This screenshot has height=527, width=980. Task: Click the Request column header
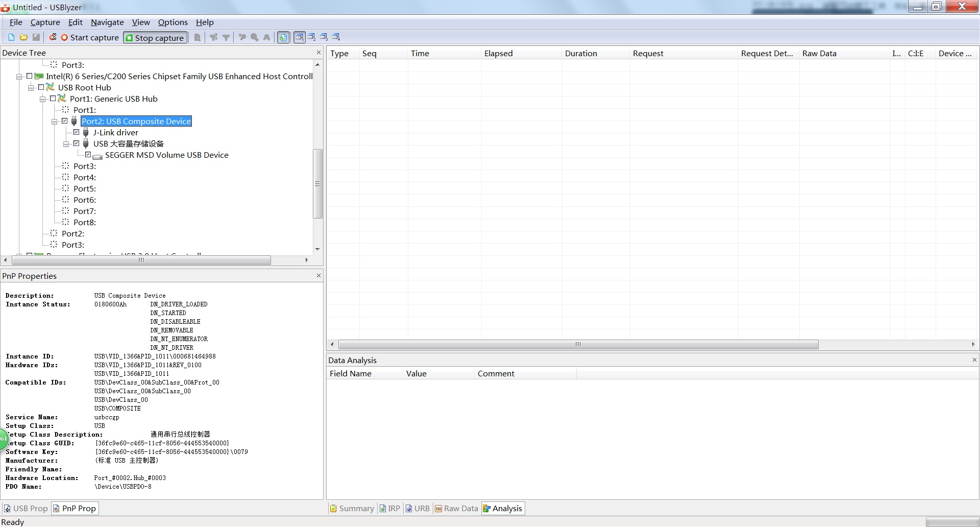[683, 53]
